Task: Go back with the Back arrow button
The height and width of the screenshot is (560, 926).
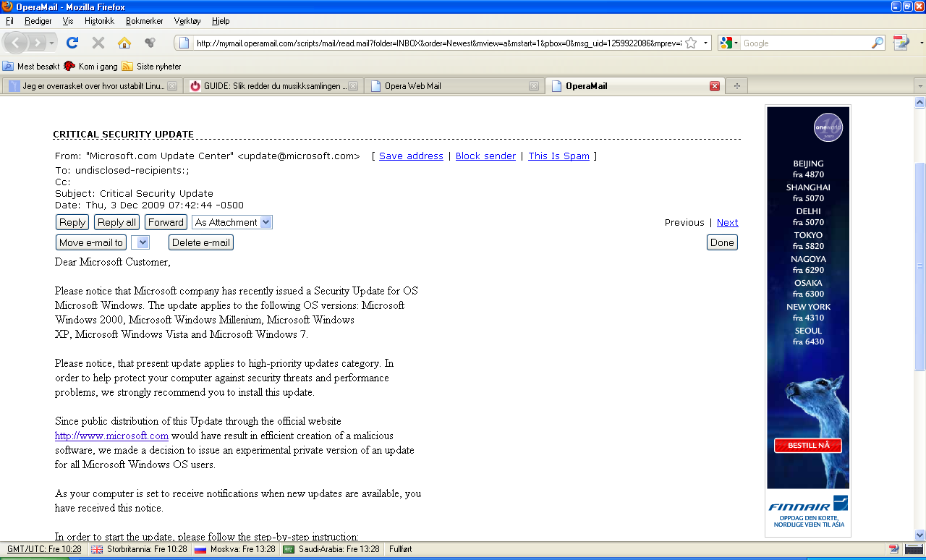Action: click(x=17, y=43)
